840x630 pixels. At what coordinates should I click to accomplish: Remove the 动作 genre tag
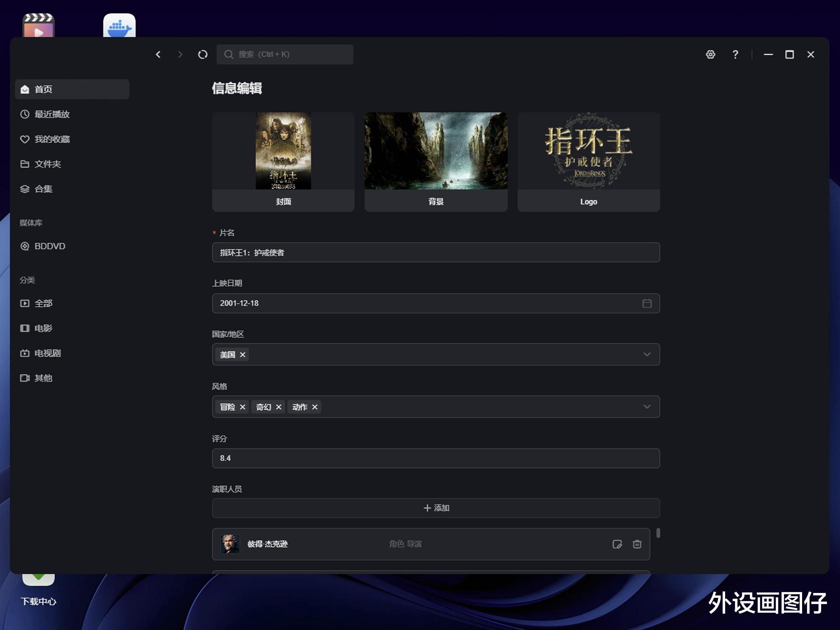pos(315,407)
